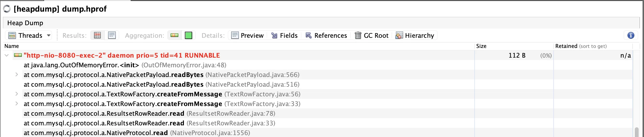The image size is (644, 137).
Task: Collapse the http-nio-8080-exec-2 thread node
Action: (x=7, y=55)
